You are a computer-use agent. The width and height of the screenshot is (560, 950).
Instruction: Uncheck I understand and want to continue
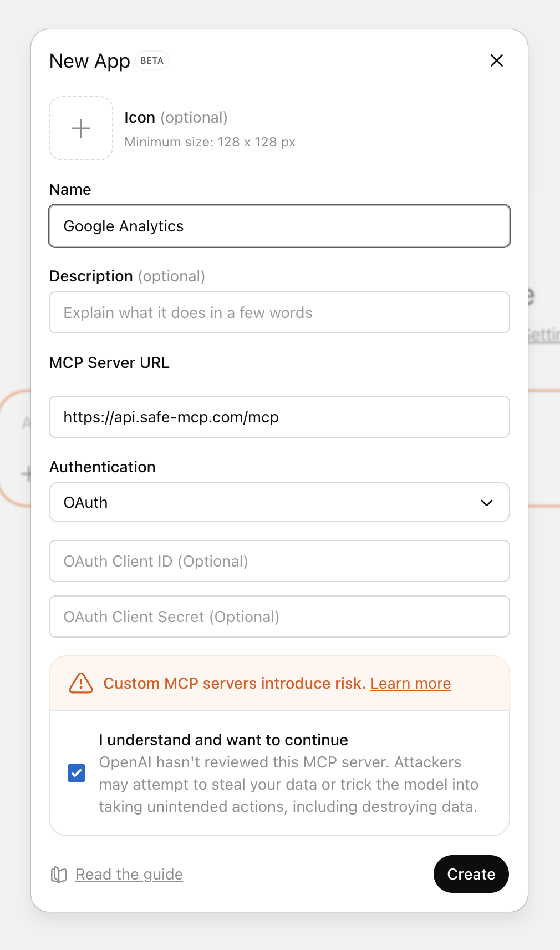coord(77,773)
